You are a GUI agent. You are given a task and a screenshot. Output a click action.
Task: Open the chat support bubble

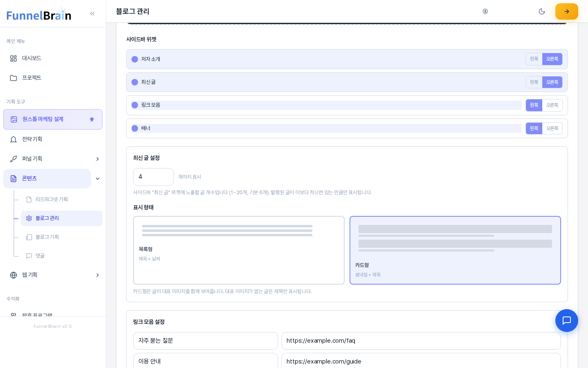pos(567,321)
